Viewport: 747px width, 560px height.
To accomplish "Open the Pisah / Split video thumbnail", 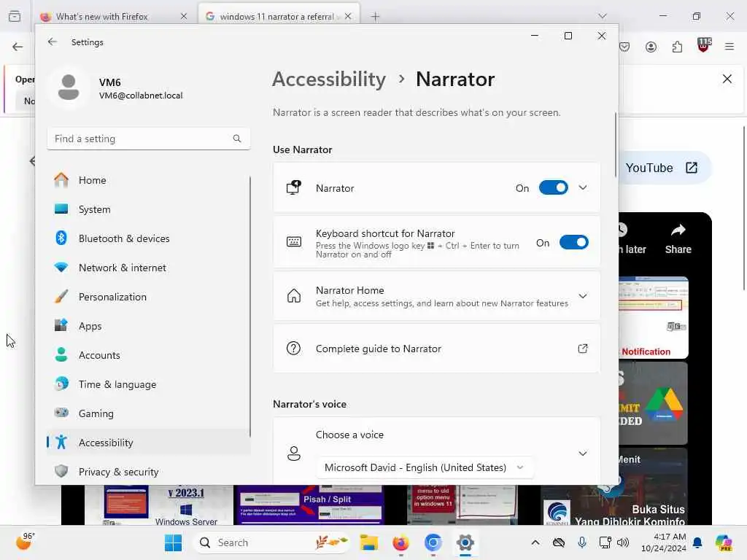I will 308,505.
